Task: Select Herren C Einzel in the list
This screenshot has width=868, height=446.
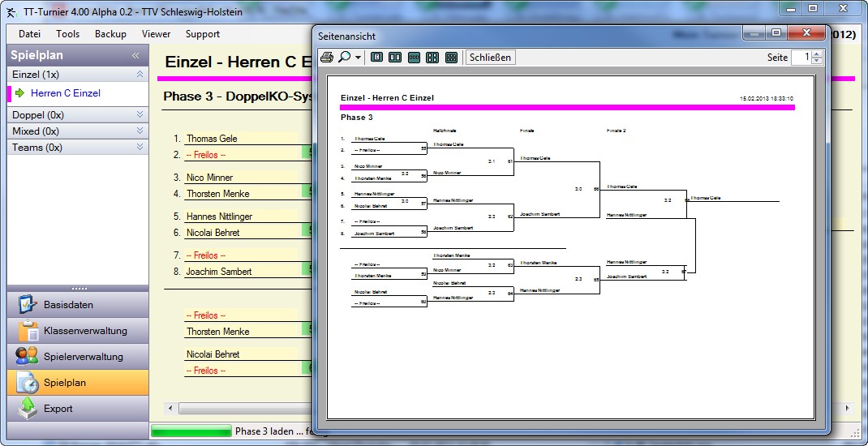Action: point(66,93)
